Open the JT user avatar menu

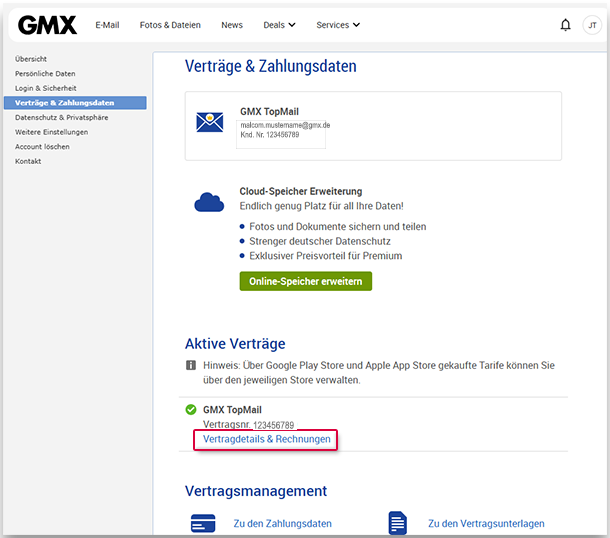(x=592, y=25)
